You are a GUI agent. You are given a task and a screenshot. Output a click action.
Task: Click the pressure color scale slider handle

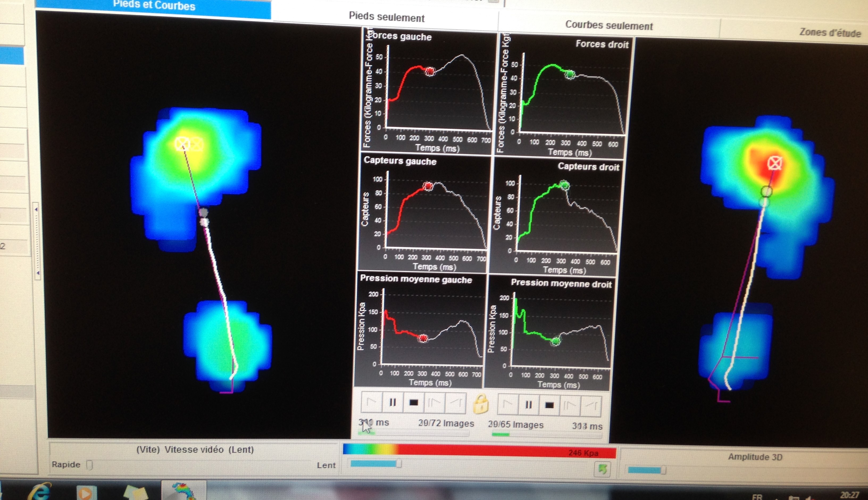click(x=399, y=464)
